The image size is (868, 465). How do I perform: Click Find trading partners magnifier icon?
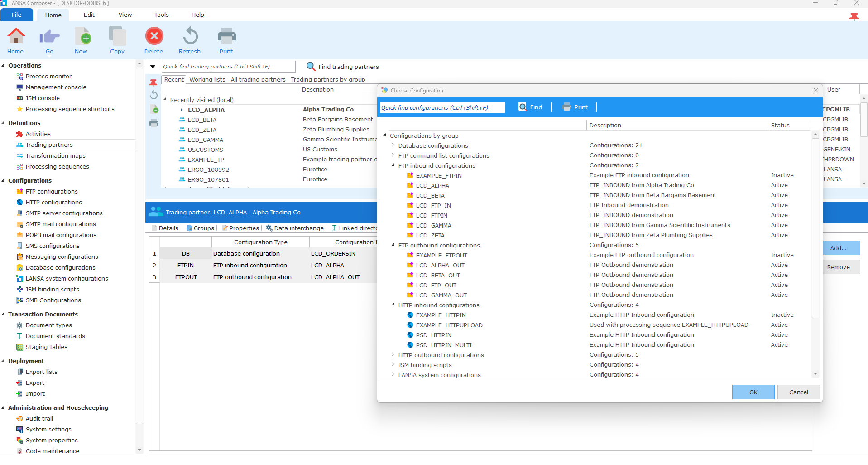click(311, 67)
